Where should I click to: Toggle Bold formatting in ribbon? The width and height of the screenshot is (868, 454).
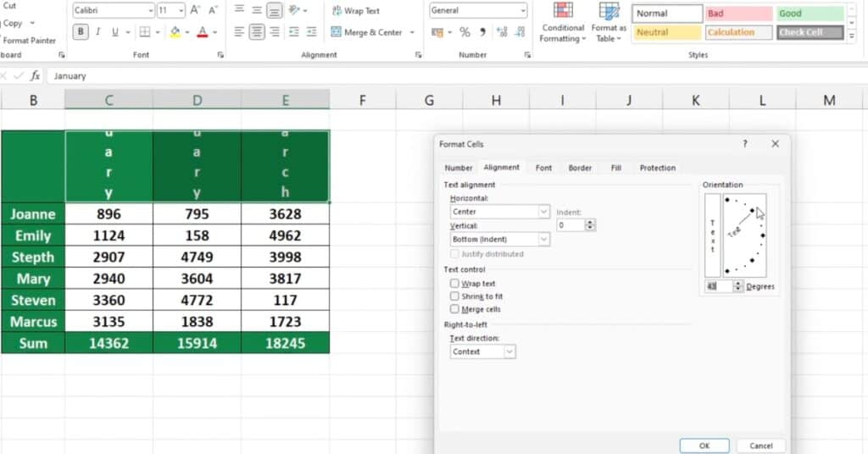pos(81,32)
